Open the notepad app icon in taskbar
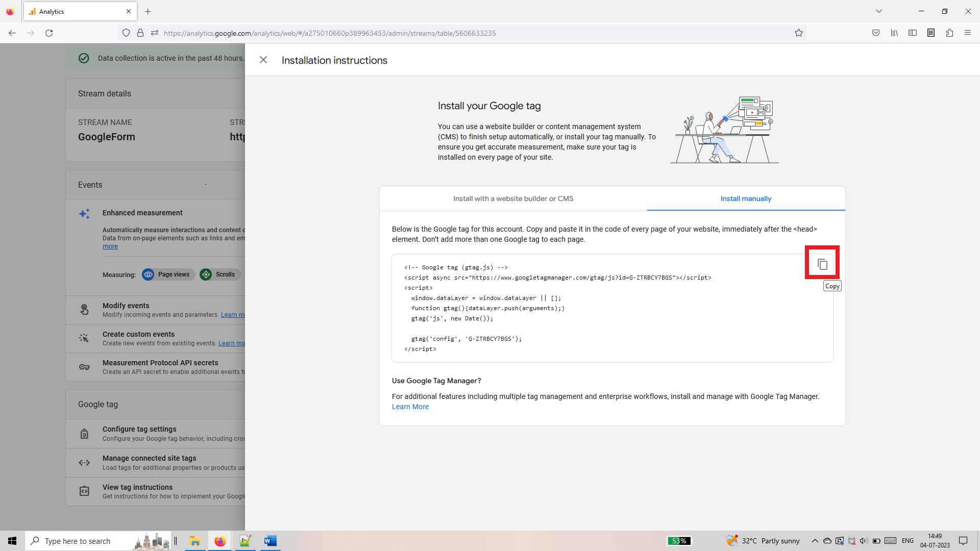The width and height of the screenshot is (980, 551). pyautogui.click(x=245, y=541)
